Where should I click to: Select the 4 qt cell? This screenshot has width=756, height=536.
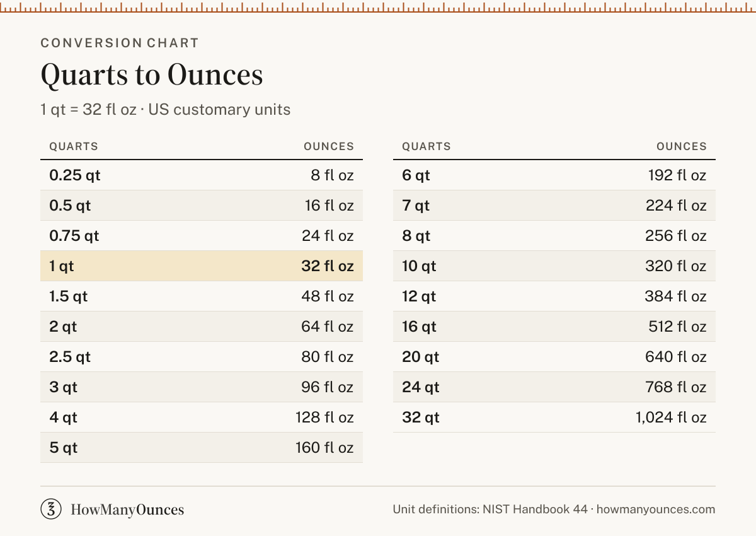[x=63, y=417]
